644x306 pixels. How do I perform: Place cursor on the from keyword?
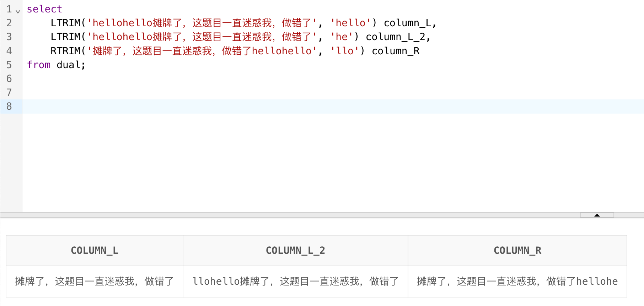click(39, 65)
